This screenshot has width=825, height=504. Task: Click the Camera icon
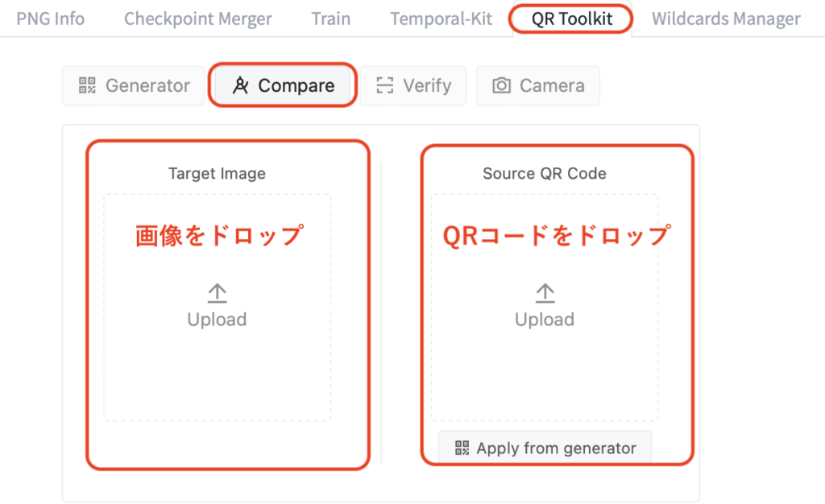click(x=502, y=85)
